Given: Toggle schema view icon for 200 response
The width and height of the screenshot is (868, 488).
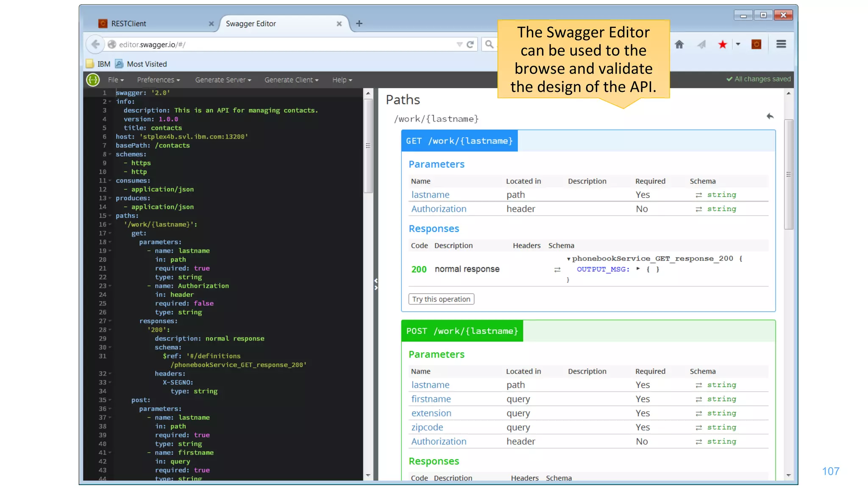Looking at the screenshot, I should (557, 270).
